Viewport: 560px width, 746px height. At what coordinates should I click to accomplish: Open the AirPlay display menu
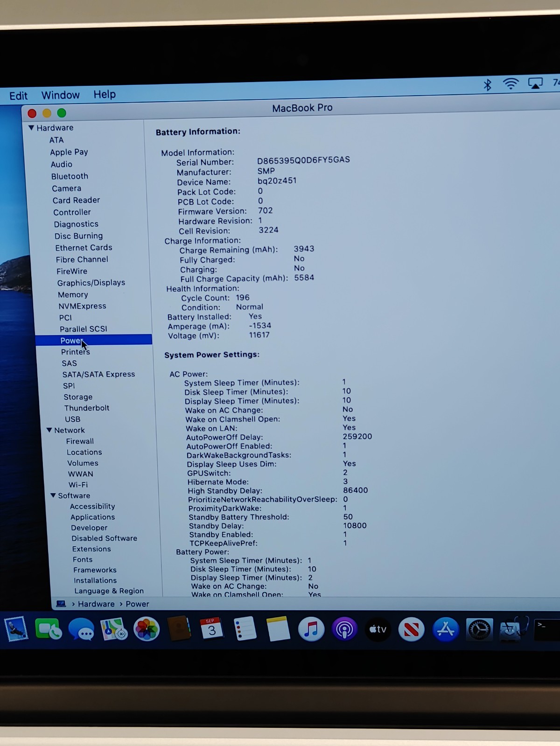coord(535,83)
